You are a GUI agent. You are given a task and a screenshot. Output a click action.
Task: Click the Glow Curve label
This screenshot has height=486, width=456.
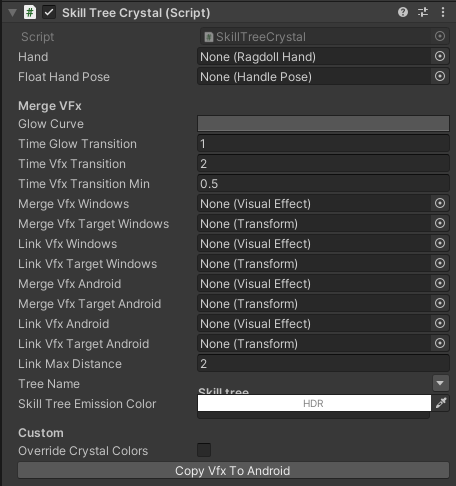click(51, 124)
